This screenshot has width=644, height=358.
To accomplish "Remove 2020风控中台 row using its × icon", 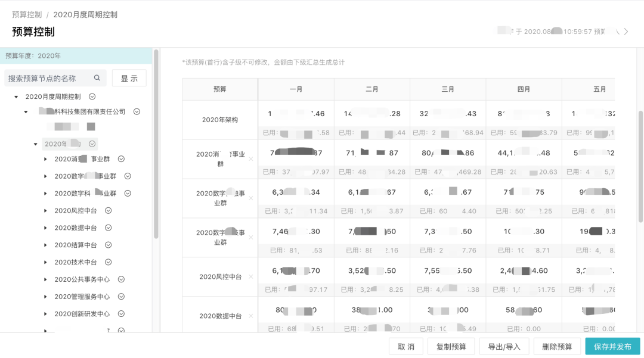I will click(x=250, y=275).
